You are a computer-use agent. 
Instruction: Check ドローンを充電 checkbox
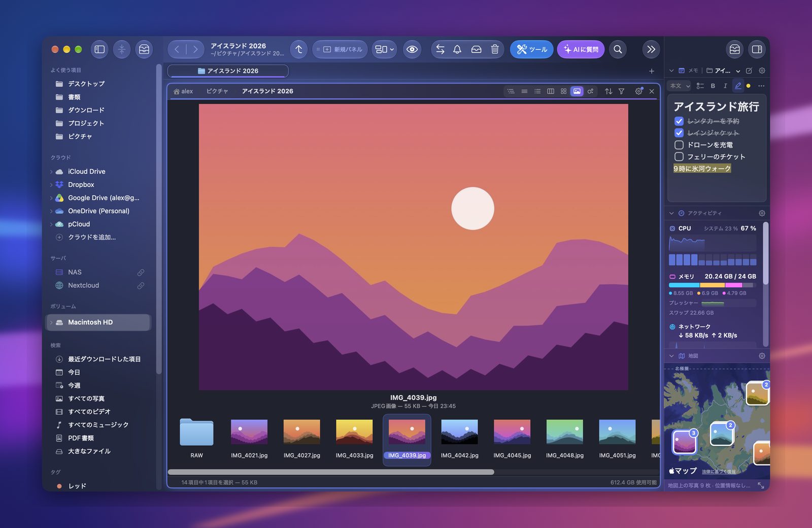coord(679,145)
